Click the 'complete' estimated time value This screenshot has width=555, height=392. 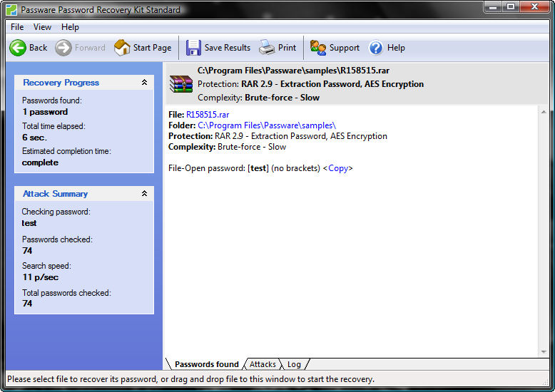pos(40,163)
